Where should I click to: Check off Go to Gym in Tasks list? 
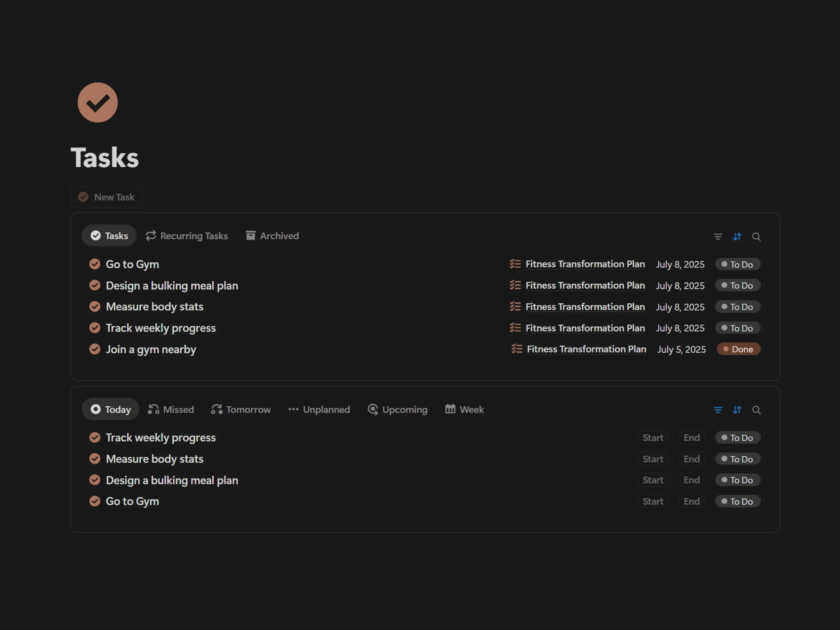pyautogui.click(x=94, y=264)
